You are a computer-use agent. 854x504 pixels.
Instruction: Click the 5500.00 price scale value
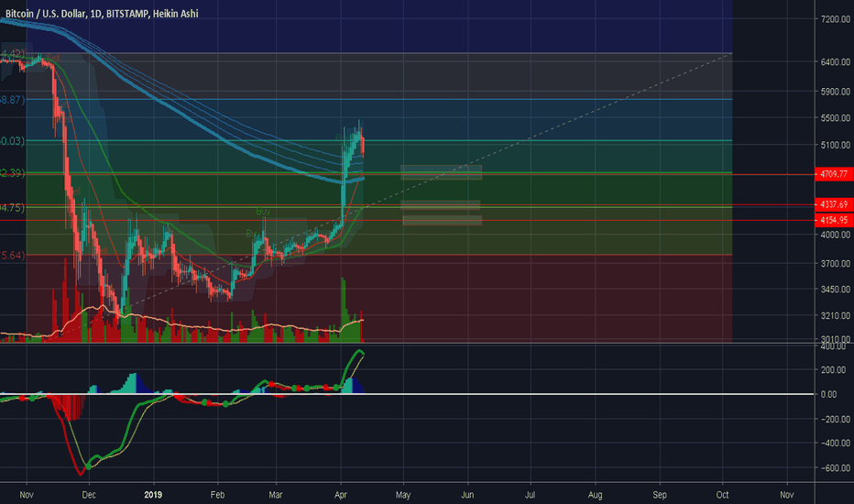point(835,117)
